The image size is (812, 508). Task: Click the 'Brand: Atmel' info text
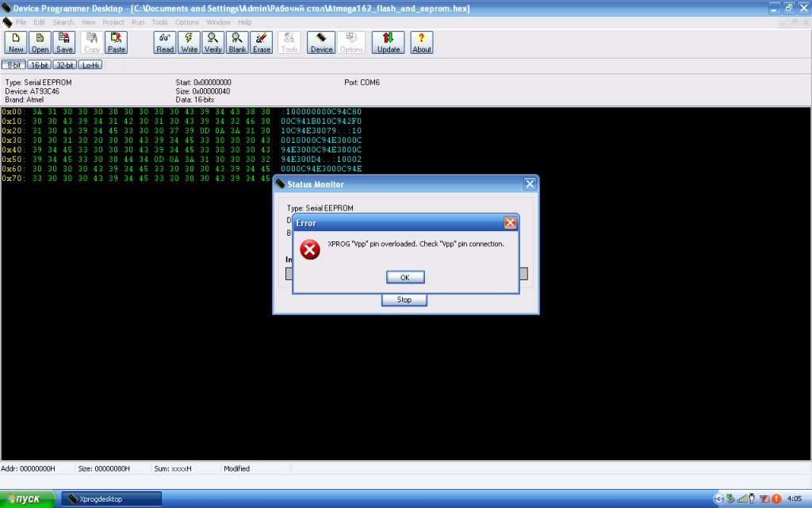click(x=25, y=99)
